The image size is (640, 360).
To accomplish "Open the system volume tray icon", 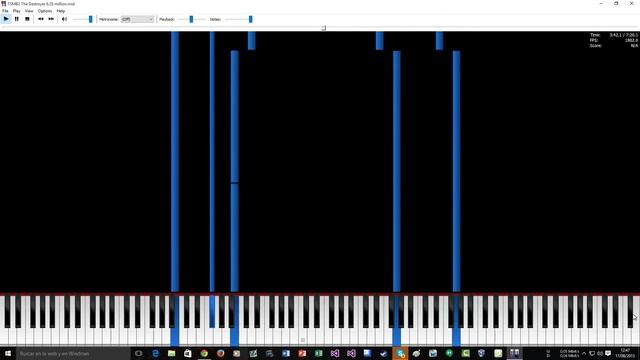I will click(600, 353).
